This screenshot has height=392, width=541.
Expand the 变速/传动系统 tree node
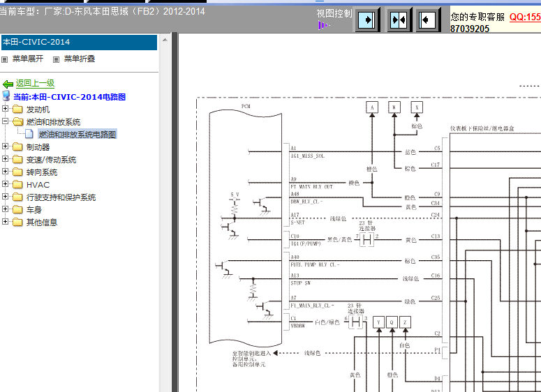(x=5, y=158)
